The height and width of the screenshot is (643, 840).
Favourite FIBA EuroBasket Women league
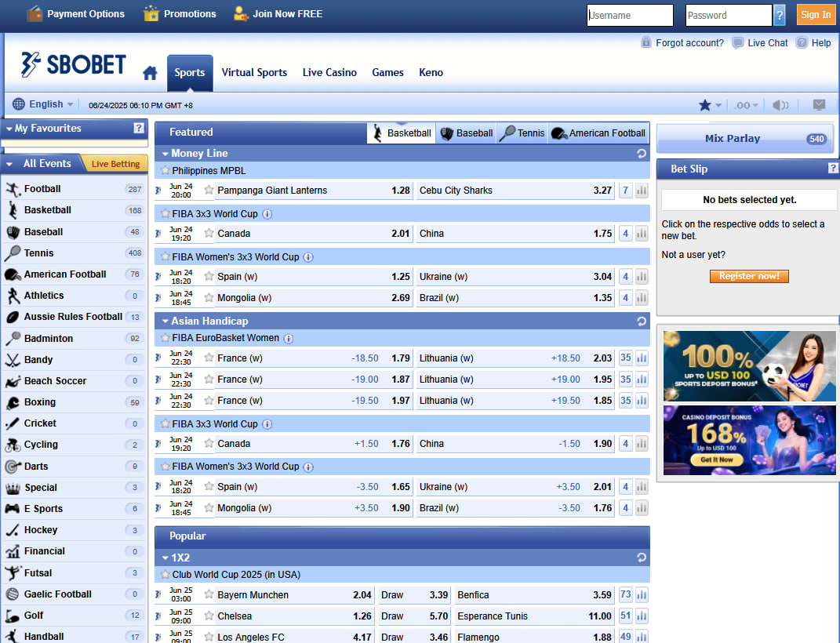[165, 339]
